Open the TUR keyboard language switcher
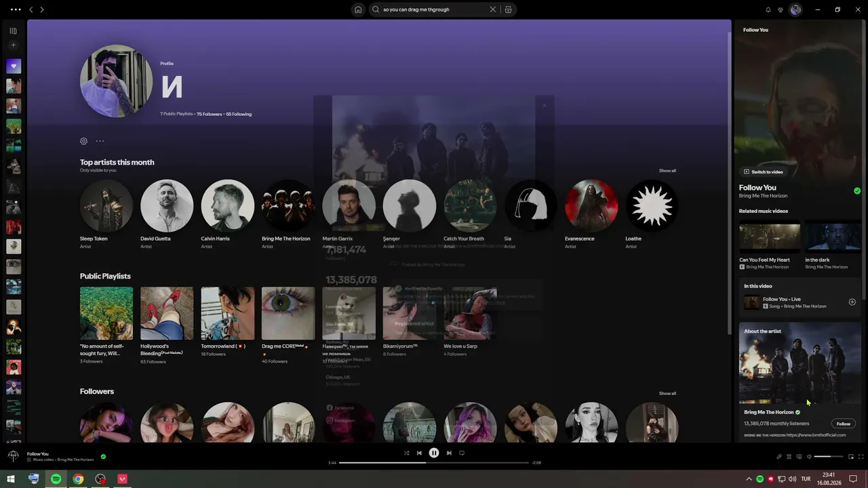This screenshot has height=488, width=868. point(806,479)
